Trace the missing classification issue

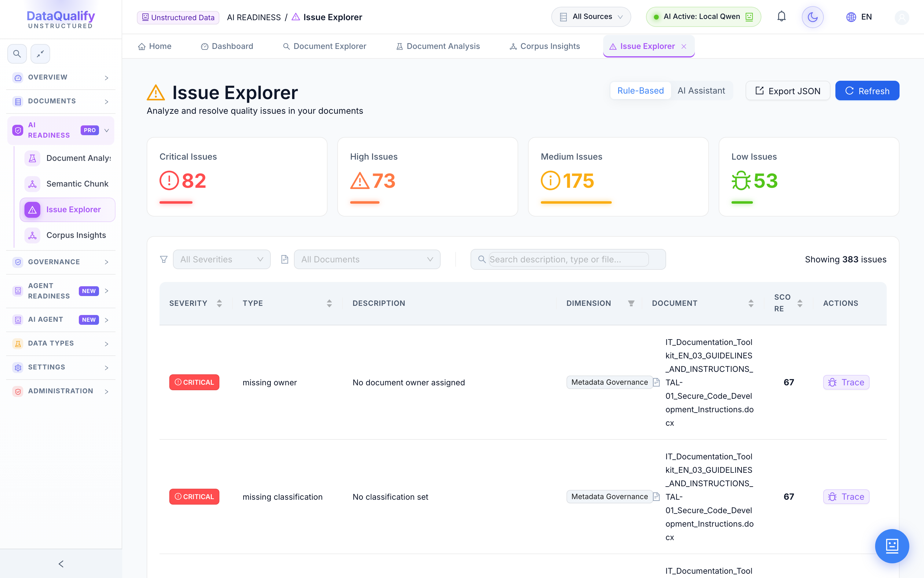(846, 497)
